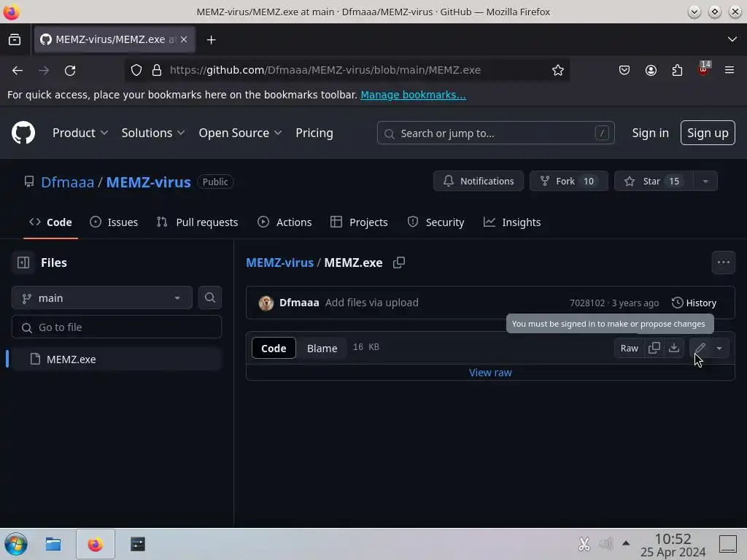This screenshot has width=747, height=560.
Task: Click the tracking protection shield icon
Action: (x=136, y=71)
